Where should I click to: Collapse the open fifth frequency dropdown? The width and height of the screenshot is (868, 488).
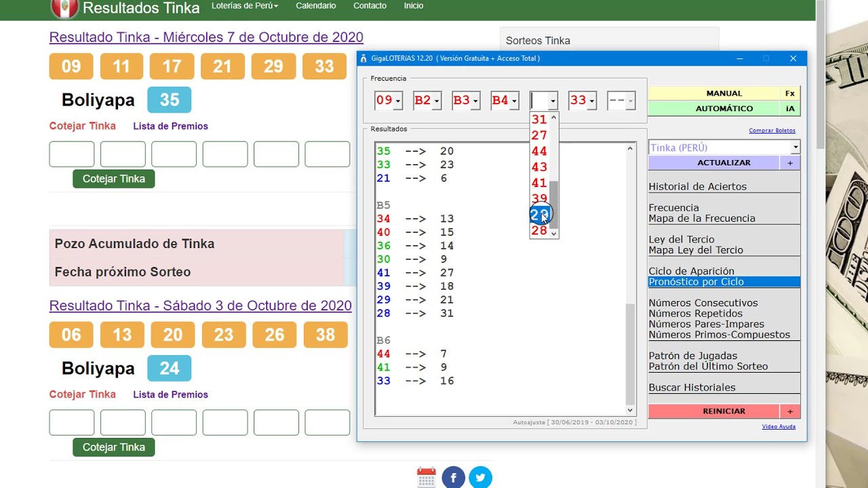pyautogui.click(x=553, y=101)
